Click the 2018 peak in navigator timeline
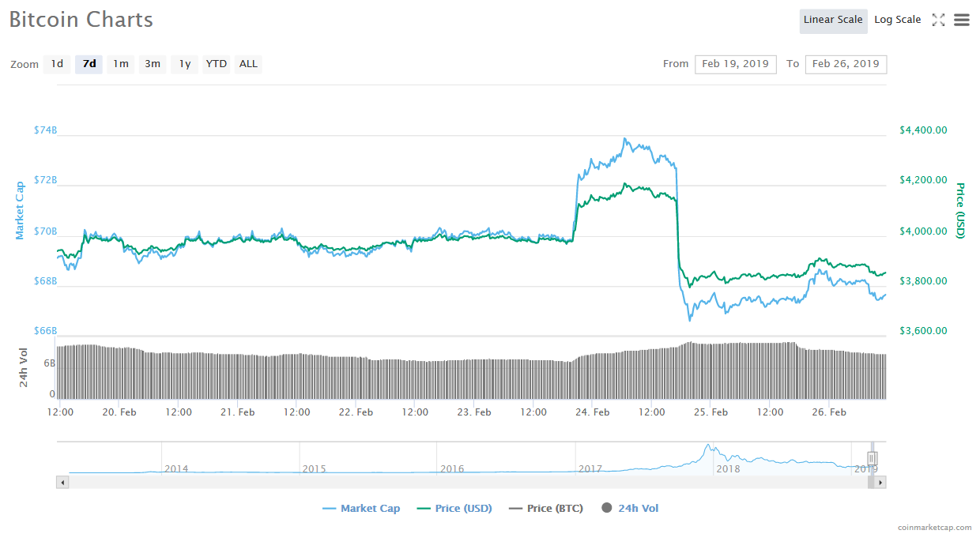The height and width of the screenshot is (534, 980). (708, 446)
